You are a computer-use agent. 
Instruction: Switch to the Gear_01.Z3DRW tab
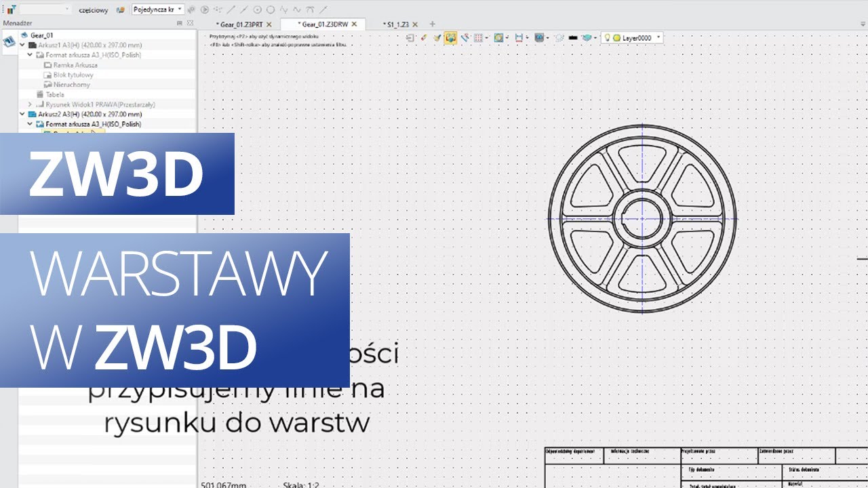click(x=323, y=24)
